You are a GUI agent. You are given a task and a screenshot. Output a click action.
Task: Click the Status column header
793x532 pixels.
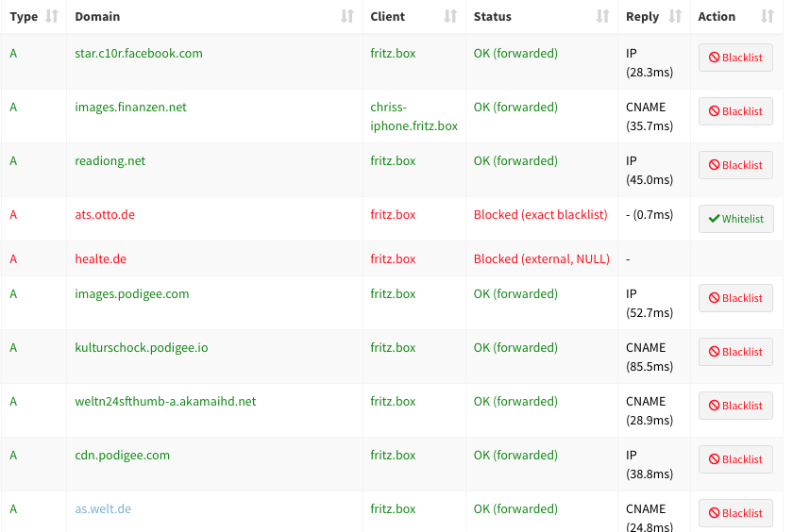pos(492,17)
